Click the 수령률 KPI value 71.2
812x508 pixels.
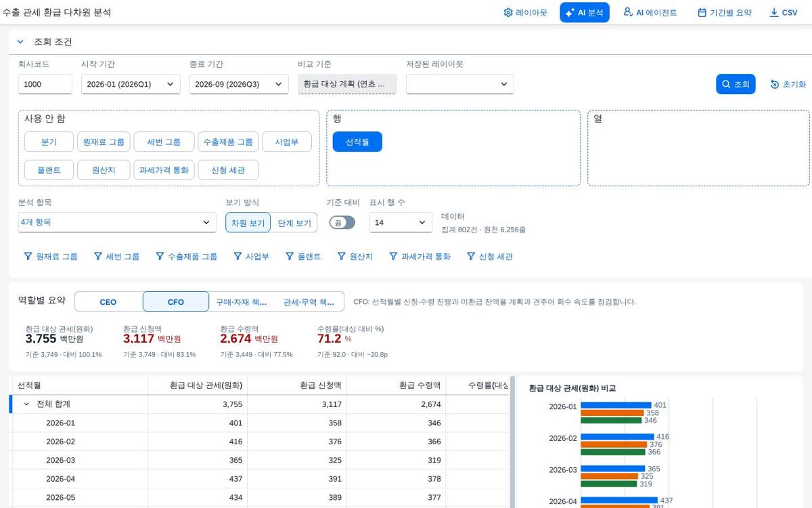click(329, 339)
